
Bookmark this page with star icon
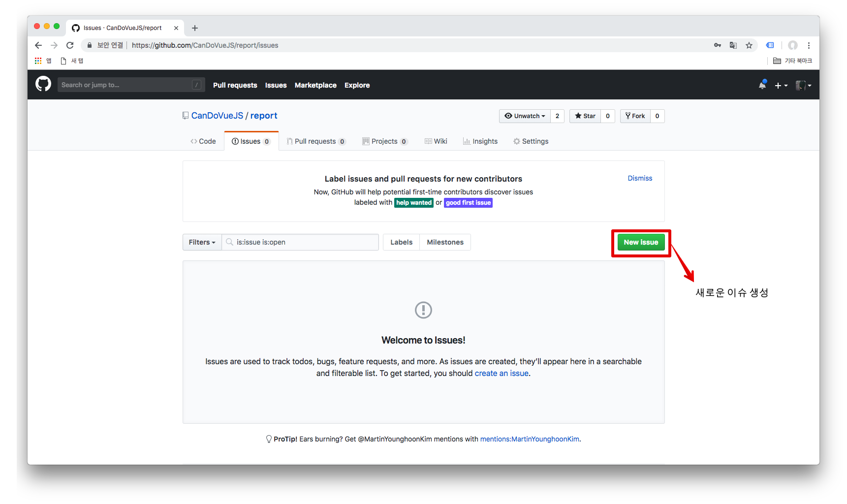tap(749, 45)
